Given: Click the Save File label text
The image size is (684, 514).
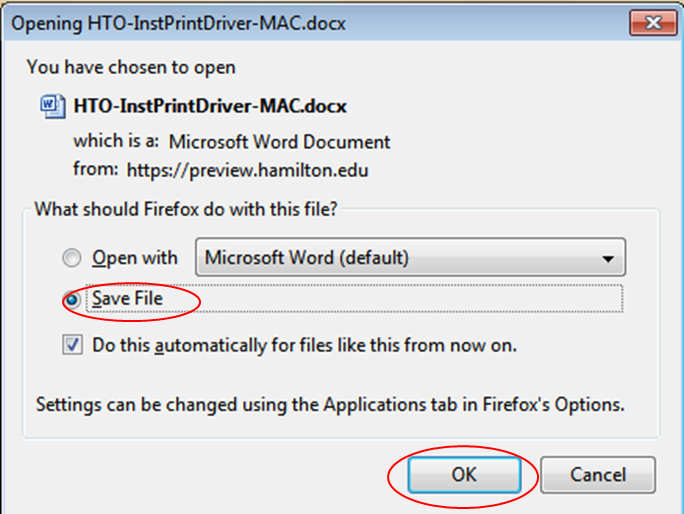Looking at the screenshot, I should coord(127,298).
